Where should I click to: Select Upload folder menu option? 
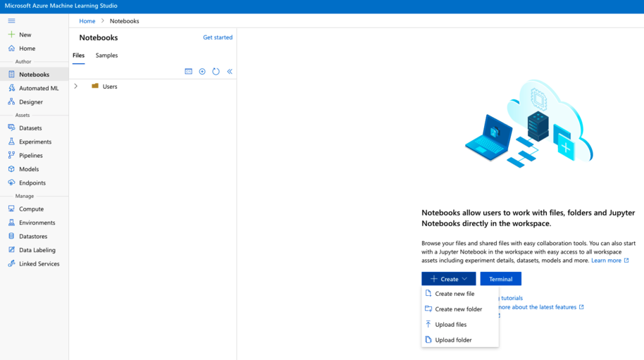coord(453,340)
